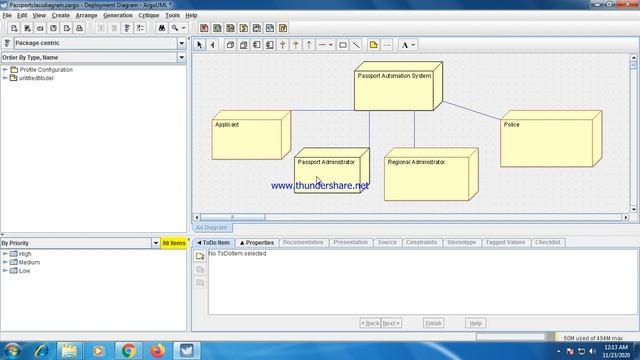Select the Passport Automation System node
Image resolution: width=640 pixels, height=360 pixels.
[398, 86]
